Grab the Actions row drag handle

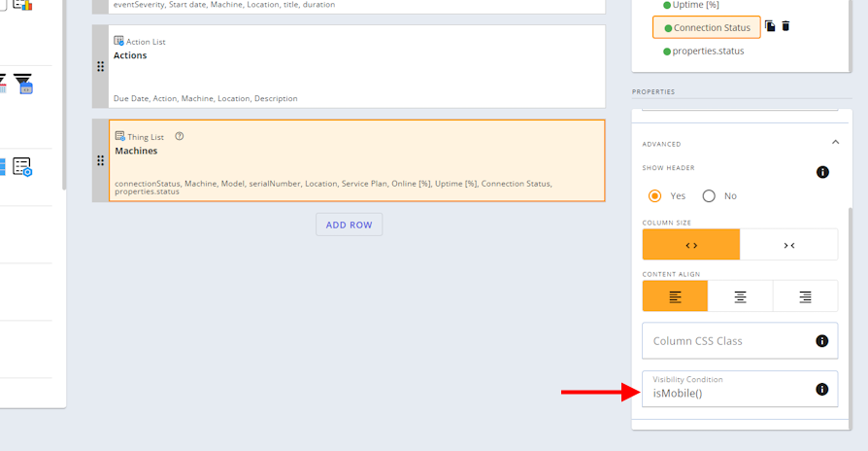pyautogui.click(x=100, y=66)
